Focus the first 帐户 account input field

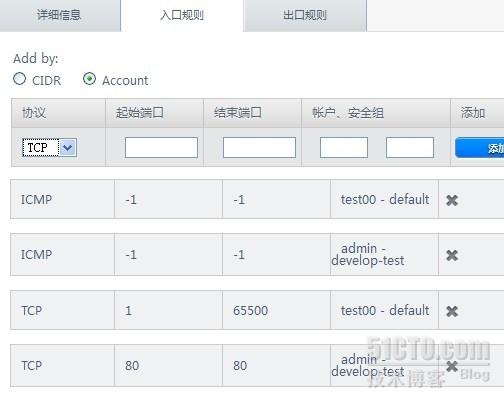click(344, 147)
